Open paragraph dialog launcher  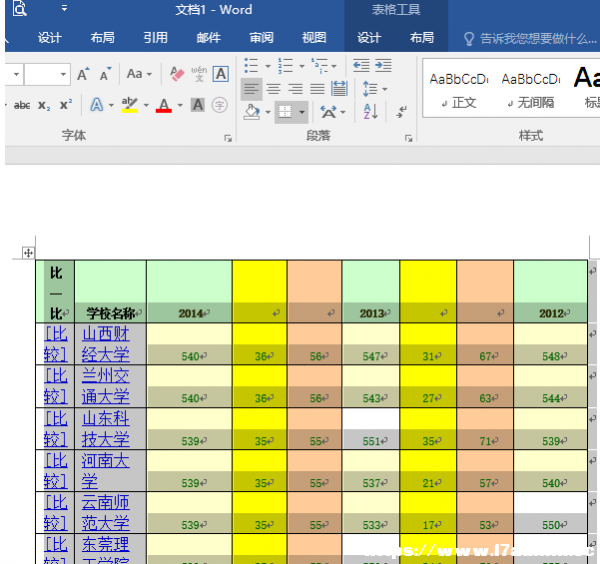(x=409, y=138)
